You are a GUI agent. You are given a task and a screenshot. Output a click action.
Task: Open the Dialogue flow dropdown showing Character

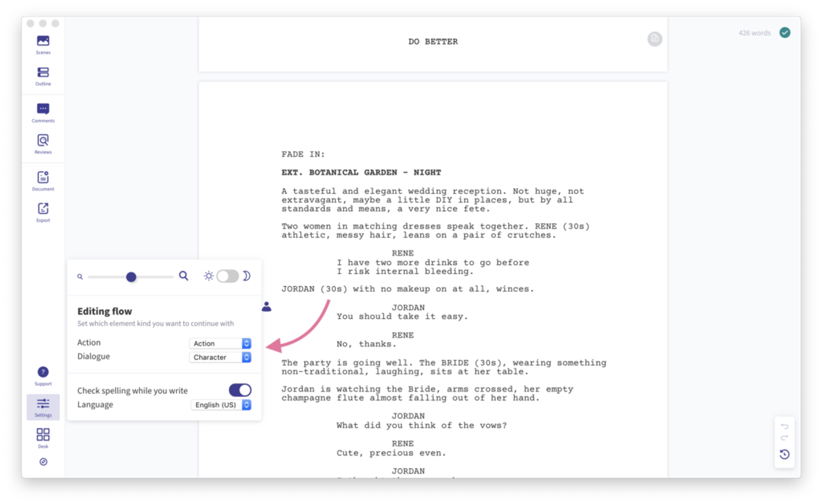(220, 357)
